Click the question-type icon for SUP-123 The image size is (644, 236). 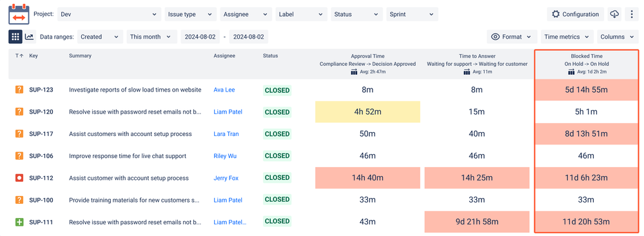pos(19,90)
